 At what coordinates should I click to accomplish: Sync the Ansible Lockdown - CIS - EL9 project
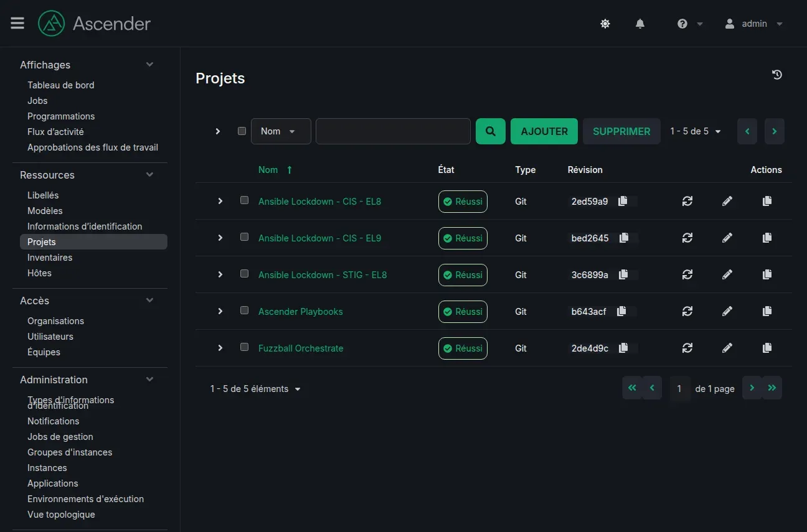tap(687, 238)
